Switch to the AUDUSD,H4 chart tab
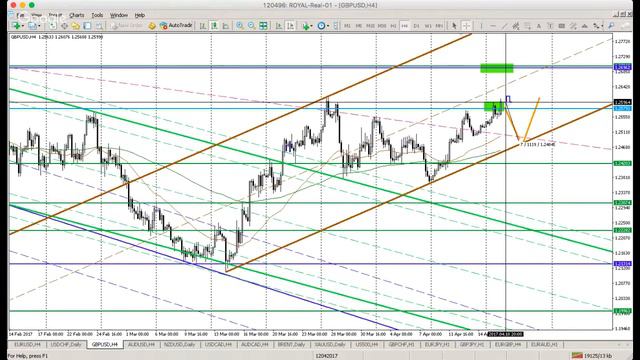The width and height of the screenshot is (640, 360). point(141,344)
